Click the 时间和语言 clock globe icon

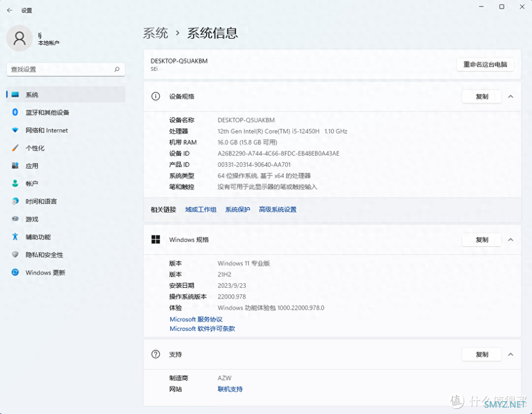pyautogui.click(x=15, y=201)
